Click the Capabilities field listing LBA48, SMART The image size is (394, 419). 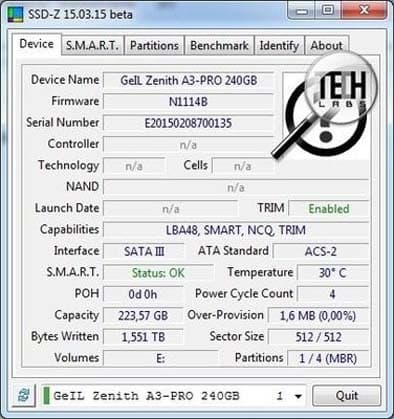tap(236, 230)
